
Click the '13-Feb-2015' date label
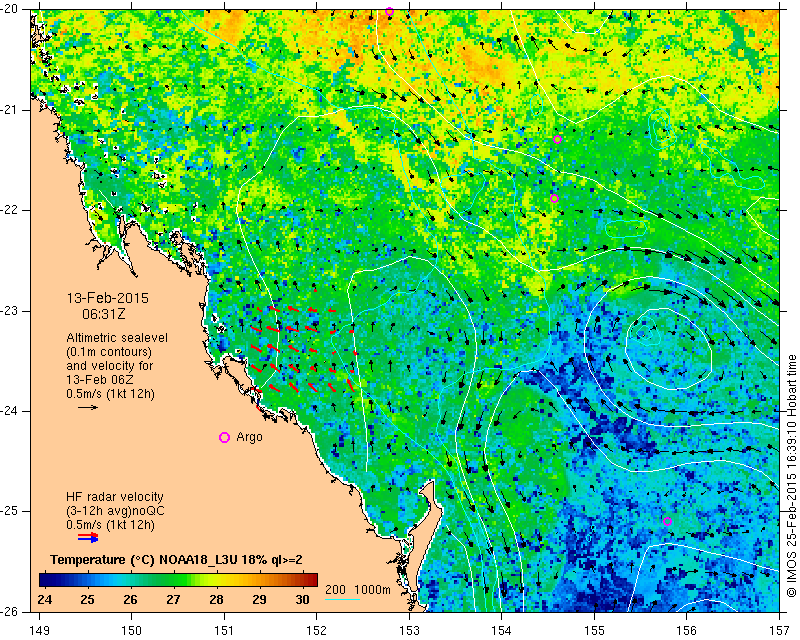tap(108, 298)
